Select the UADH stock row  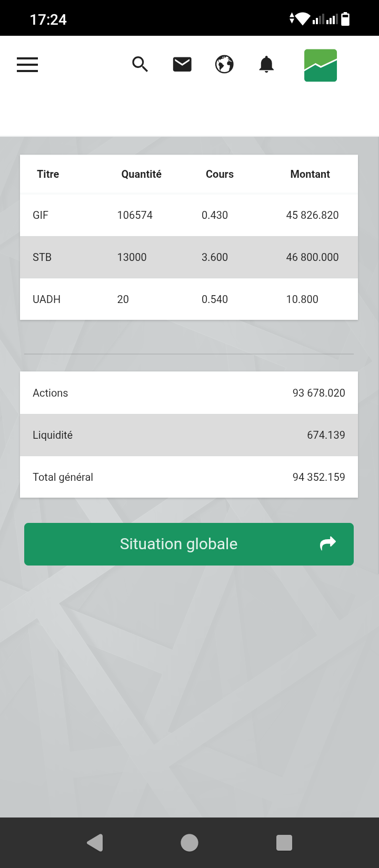(x=188, y=299)
